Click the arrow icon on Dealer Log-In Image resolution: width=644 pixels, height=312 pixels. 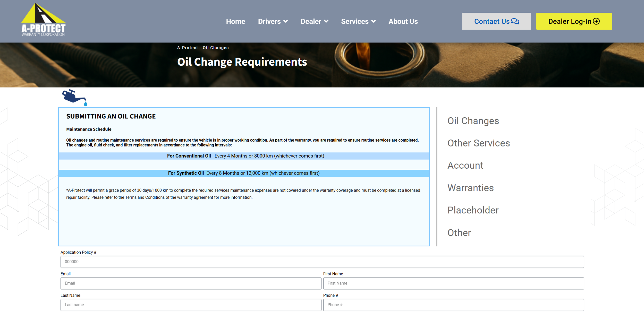[596, 21]
